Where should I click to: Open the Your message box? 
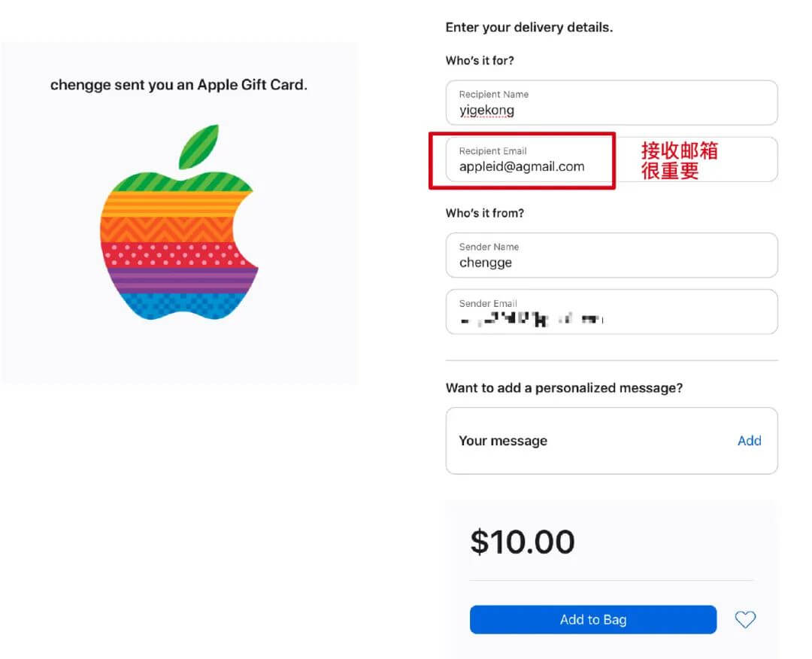pyautogui.click(x=586, y=441)
